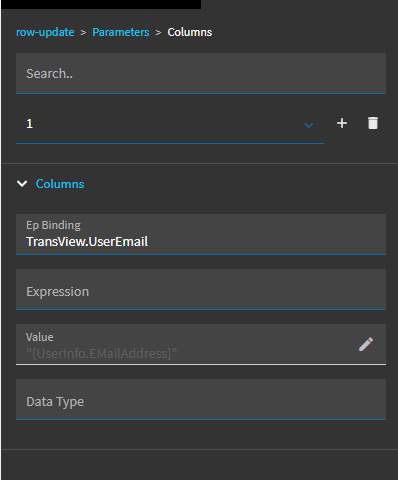Viewport: 398px width, 480px height.
Task: Open Value editor with the pencil icon
Action: tap(366, 344)
